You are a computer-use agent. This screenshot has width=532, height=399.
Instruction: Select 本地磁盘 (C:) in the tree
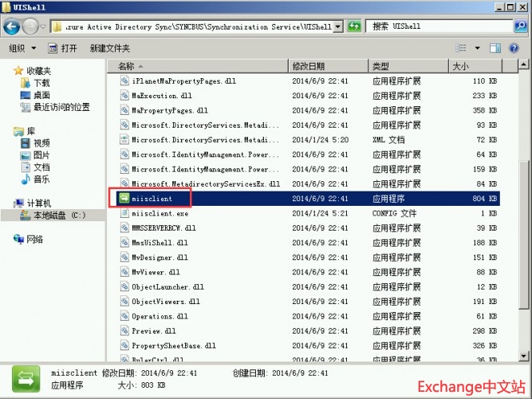(58, 215)
